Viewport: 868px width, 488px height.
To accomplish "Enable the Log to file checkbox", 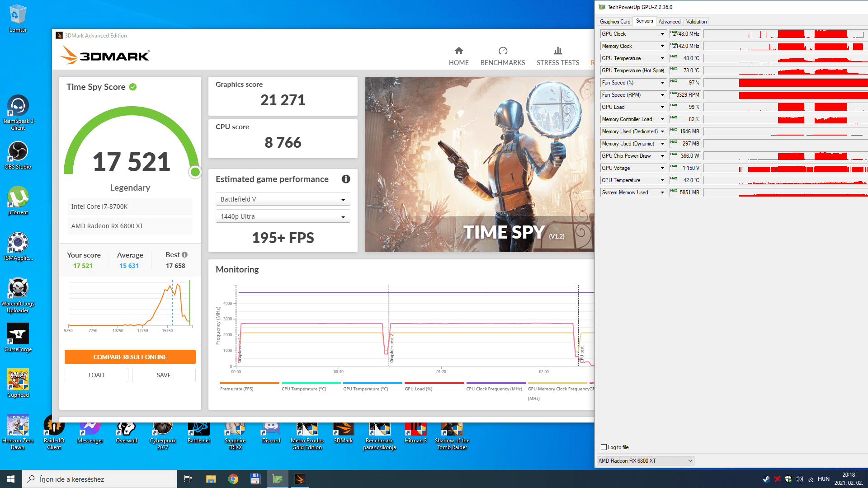I will (604, 447).
